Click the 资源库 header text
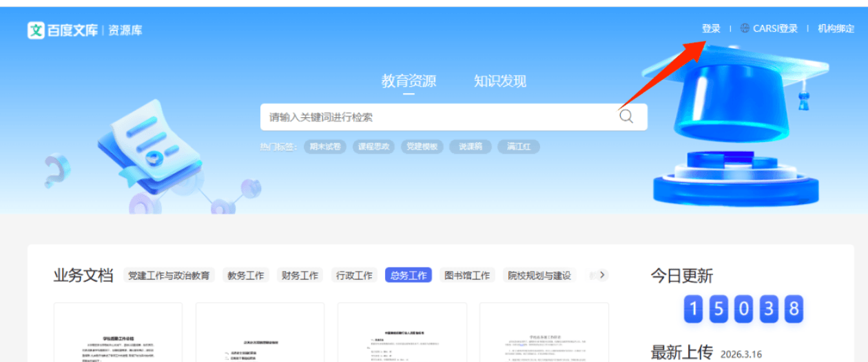 tap(125, 30)
